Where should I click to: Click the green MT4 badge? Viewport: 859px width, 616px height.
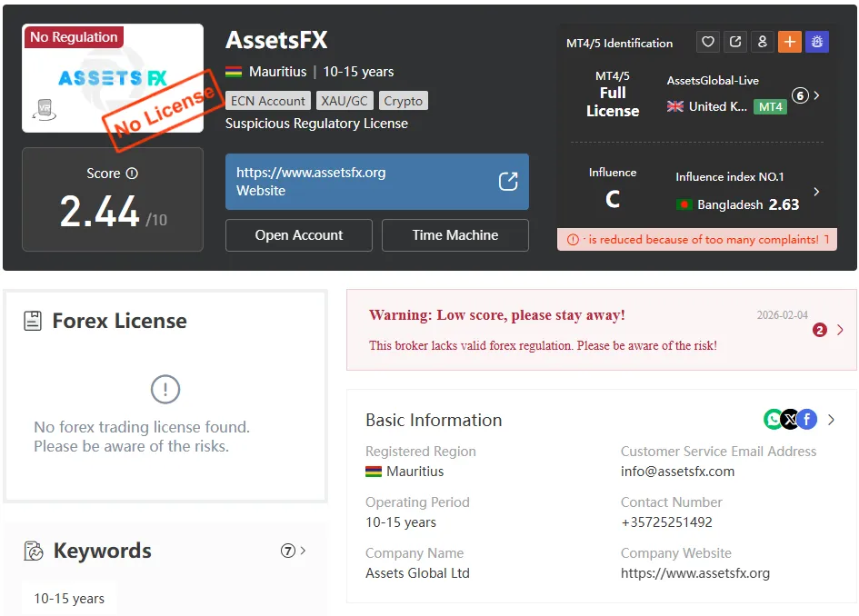click(x=770, y=107)
